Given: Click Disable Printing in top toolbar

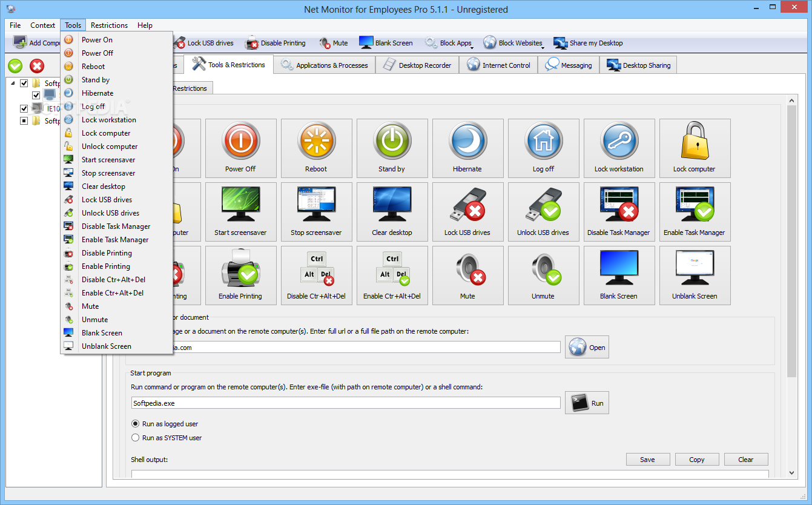Looking at the screenshot, I should coord(276,43).
